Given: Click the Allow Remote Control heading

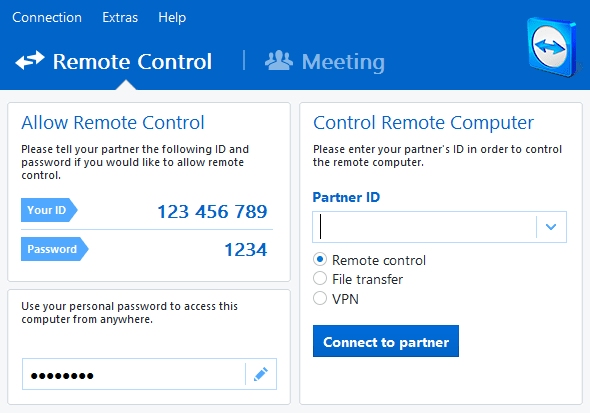Looking at the screenshot, I should 113,123.
